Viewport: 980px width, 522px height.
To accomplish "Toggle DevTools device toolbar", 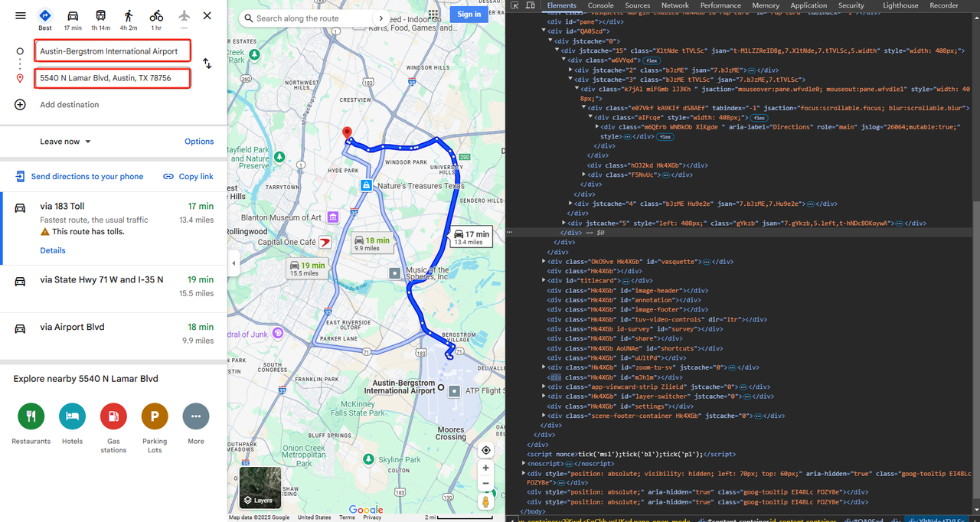I will coord(531,5).
